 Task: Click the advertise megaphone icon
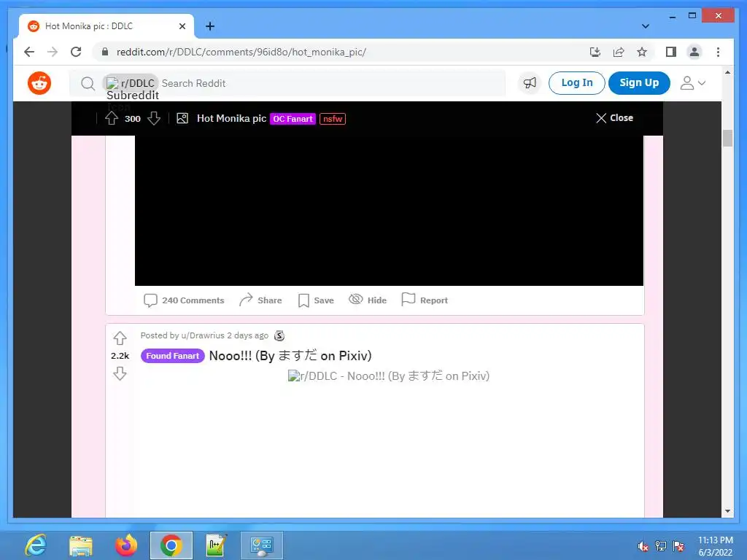click(x=530, y=83)
